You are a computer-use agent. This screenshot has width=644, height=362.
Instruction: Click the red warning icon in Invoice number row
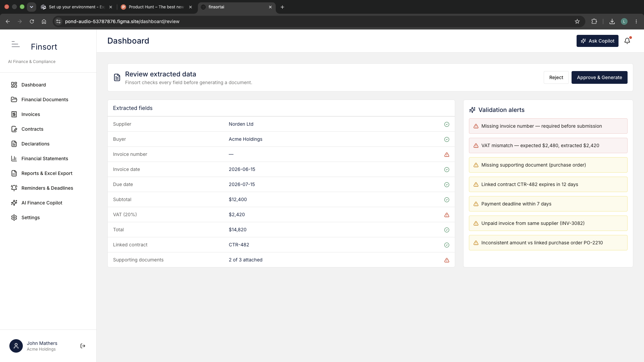pos(447,155)
